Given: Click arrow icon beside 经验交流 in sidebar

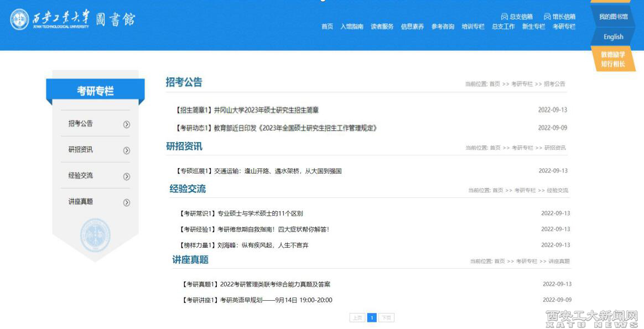Looking at the screenshot, I should (127, 176).
